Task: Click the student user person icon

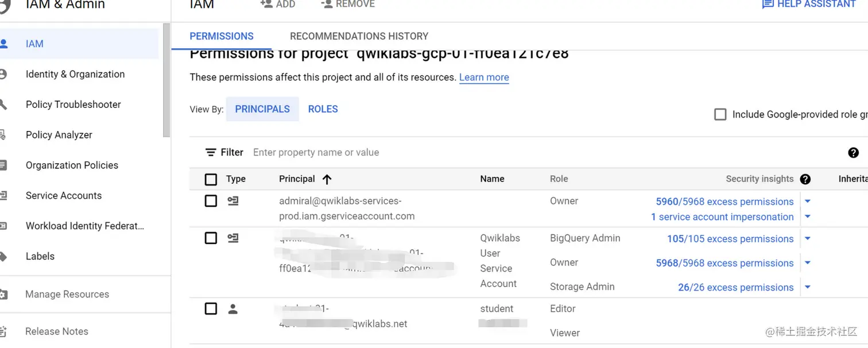Action: click(232, 309)
